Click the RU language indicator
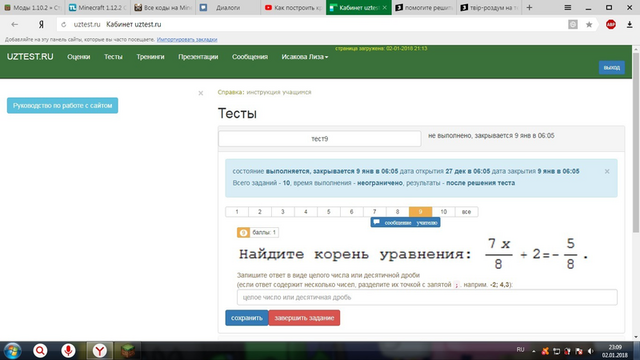Screen dimensions: 640x360 point(520,350)
